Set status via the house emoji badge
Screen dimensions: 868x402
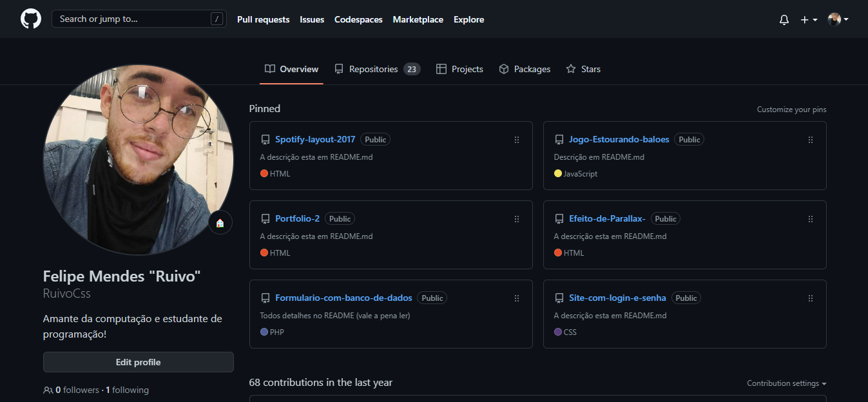220,223
